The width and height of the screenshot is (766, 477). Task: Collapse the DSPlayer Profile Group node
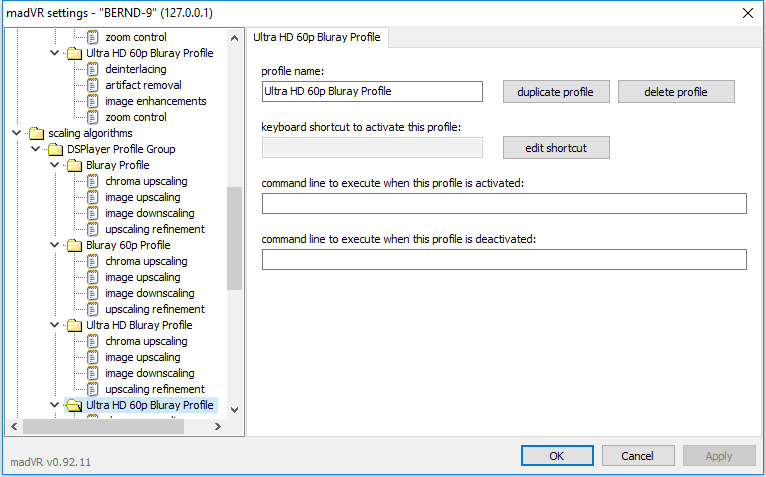click(36, 149)
